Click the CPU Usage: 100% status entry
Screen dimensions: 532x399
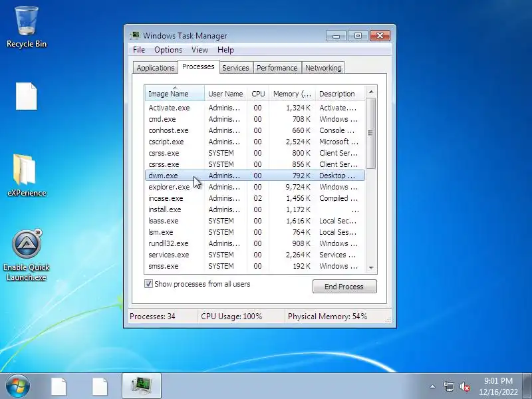(231, 317)
